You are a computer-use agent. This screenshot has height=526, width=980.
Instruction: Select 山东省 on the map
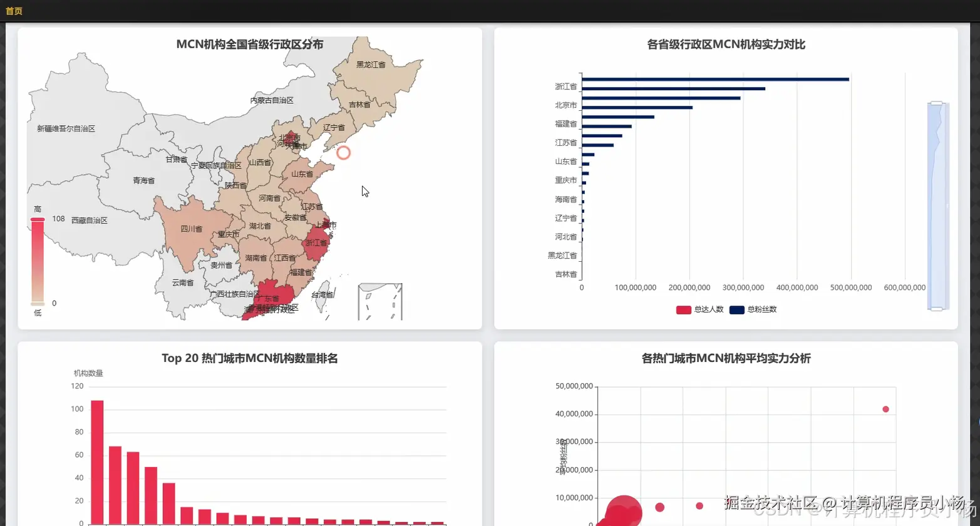(302, 174)
